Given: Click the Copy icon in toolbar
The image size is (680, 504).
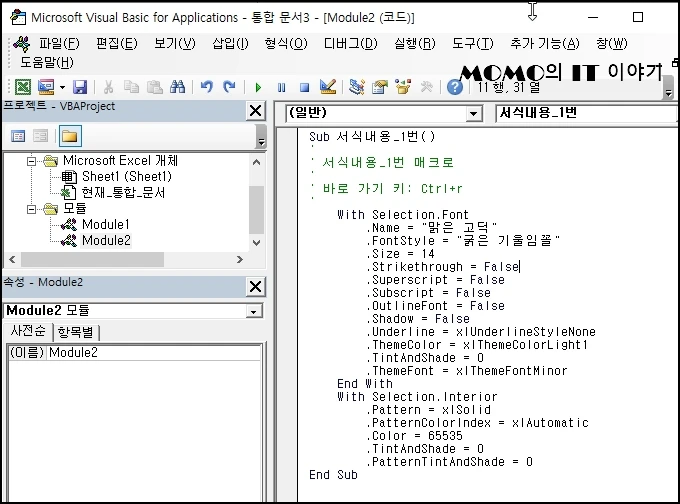Looking at the screenshot, I should (x=131, y=87).
